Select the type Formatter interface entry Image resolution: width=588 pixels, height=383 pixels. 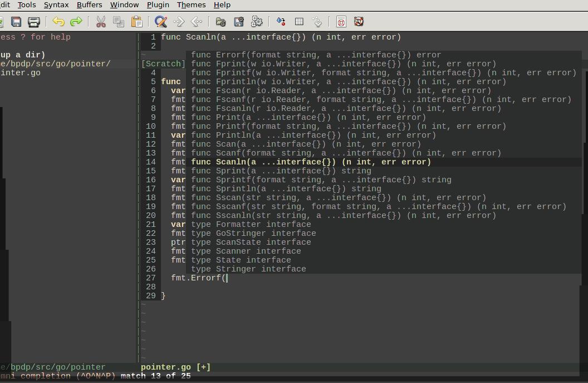tap(384, 225)
